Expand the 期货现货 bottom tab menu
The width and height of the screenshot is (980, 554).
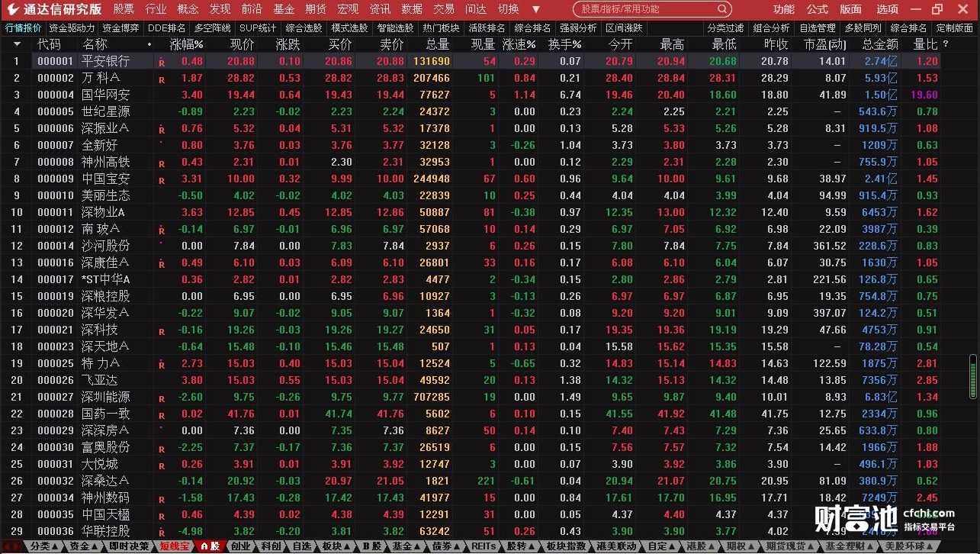789,546
